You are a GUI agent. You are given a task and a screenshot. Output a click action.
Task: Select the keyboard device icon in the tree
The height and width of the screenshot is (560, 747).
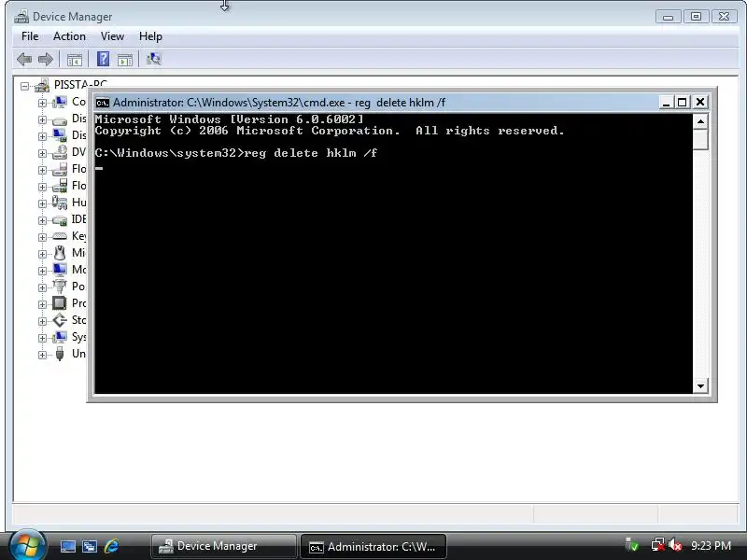60,236
